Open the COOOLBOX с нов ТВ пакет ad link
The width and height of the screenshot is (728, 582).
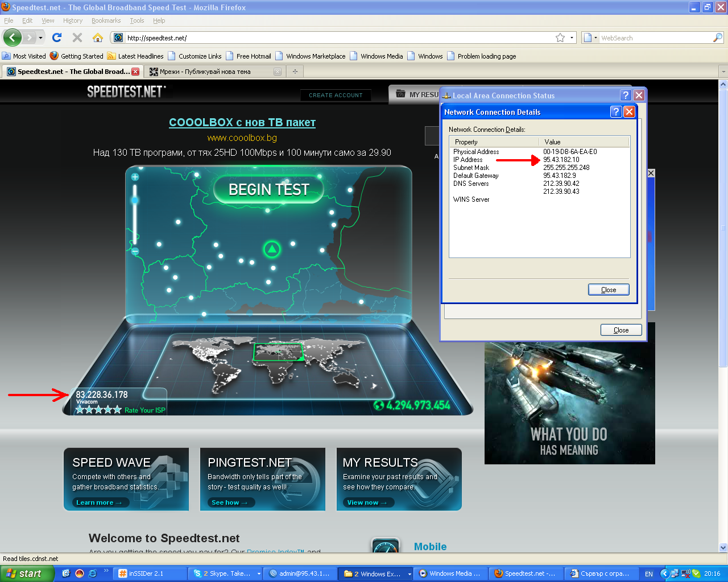pyautogui.click(x=242, y=122)
